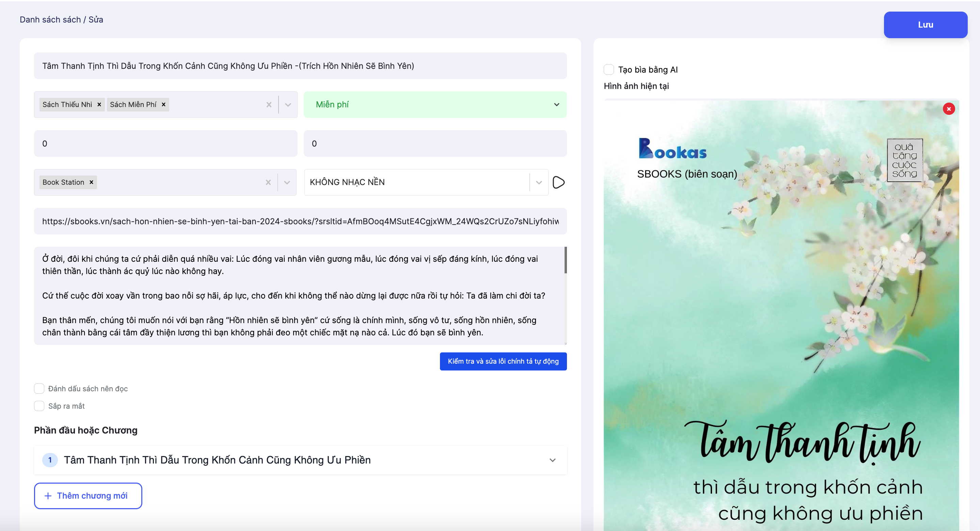Screen dimensions: 980x531
Task: Enable Tạo bìa bằng AI checkbox
Action: 609,70
